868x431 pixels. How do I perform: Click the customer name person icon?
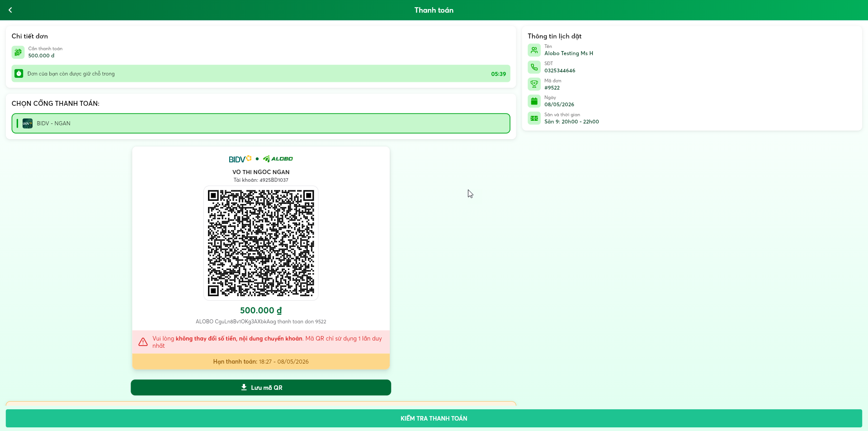click(x=534, y=50)
